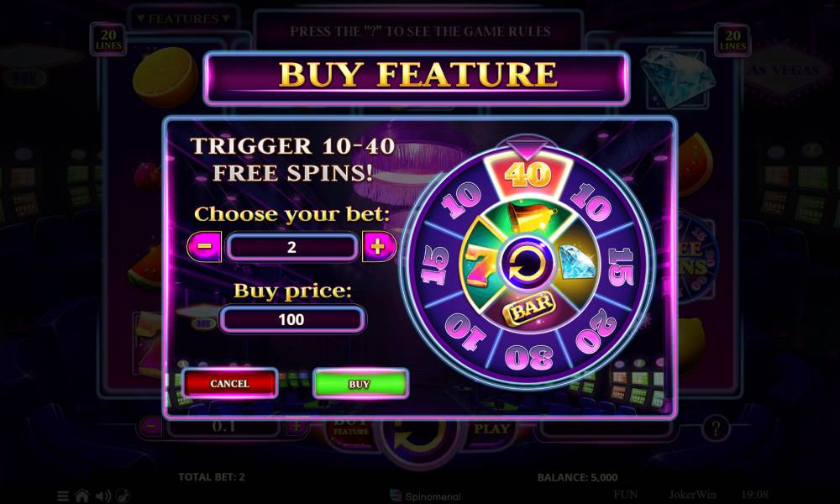Expand the FEATURES dropdown

click(183, 18)
